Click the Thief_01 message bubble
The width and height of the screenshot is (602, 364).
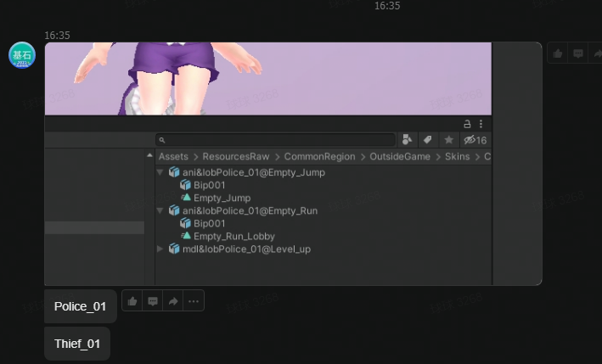pos(77,344)
